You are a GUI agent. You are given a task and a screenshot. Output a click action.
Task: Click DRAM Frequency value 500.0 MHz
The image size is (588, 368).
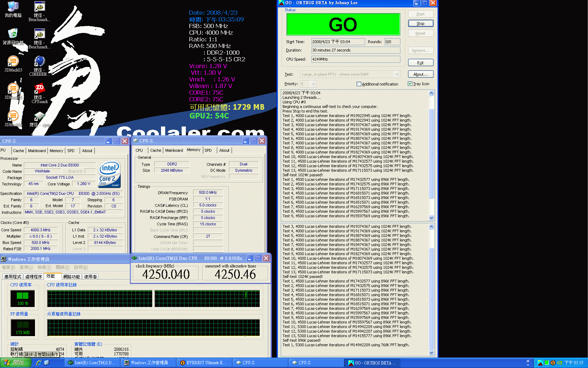[x=208, y=193]
